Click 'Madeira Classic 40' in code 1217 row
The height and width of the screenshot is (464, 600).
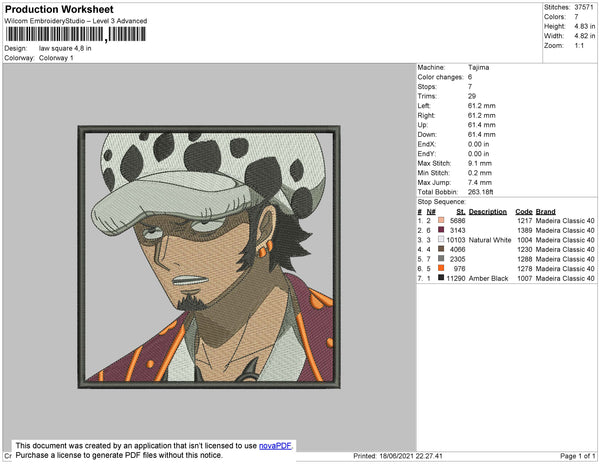[565, 221]
